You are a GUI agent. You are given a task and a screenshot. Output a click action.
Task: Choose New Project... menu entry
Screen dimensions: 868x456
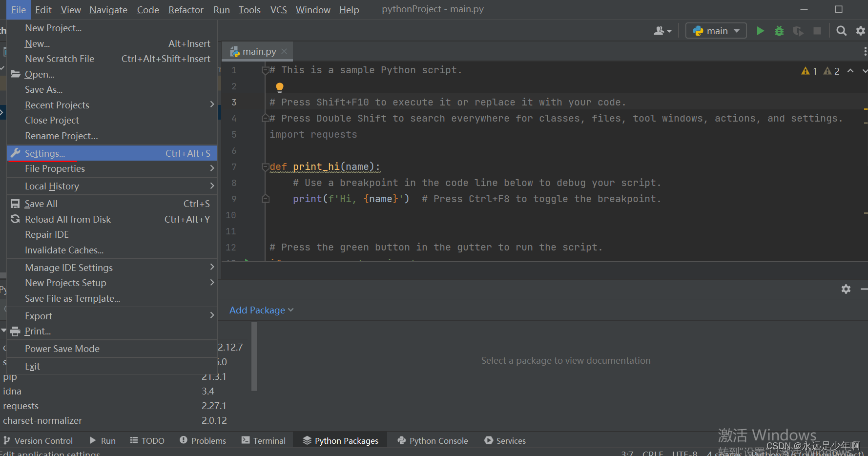point(112,28)
